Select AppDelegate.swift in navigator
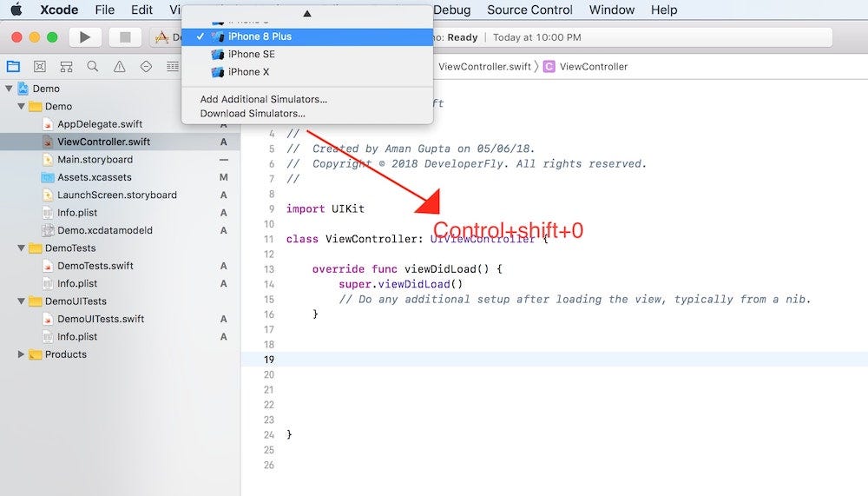The height and width of the screenshot is (496, 868). pyautogui.click(x=100, y=124)
